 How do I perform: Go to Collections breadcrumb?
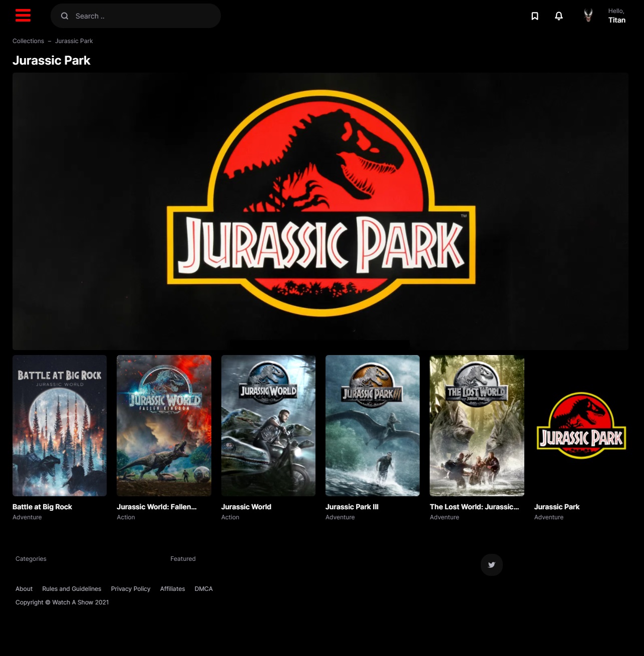(28, 41)
